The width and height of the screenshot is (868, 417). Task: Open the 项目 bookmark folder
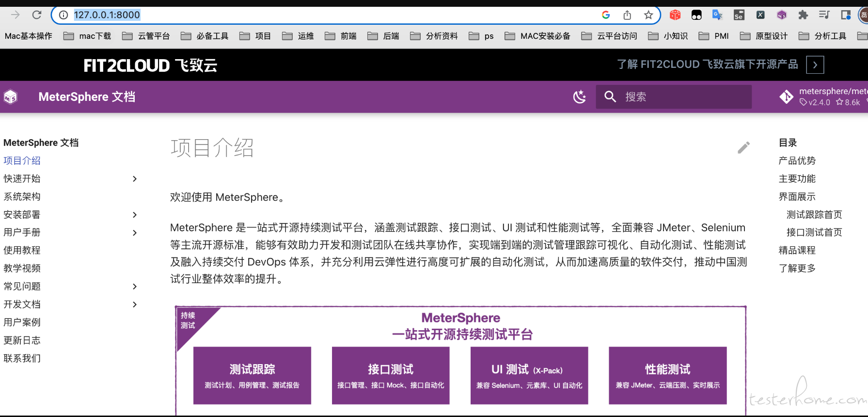[255, 36]
